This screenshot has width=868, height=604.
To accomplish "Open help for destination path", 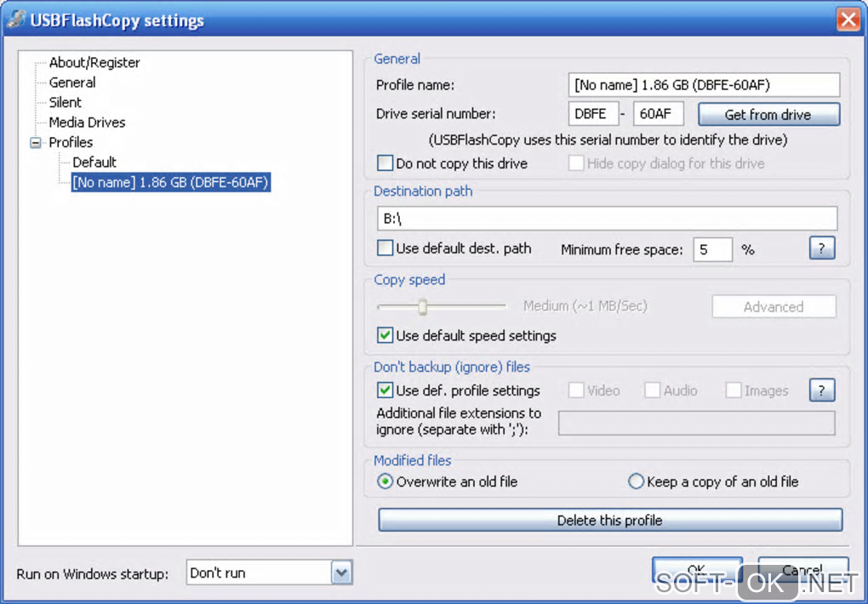I will pyautogui.click(x=821, y=248).
